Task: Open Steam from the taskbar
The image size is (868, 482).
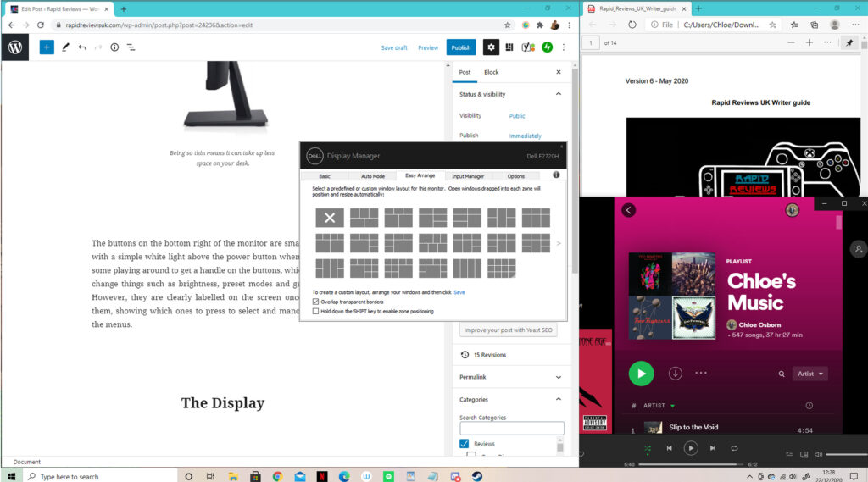Action: point(476,476)
